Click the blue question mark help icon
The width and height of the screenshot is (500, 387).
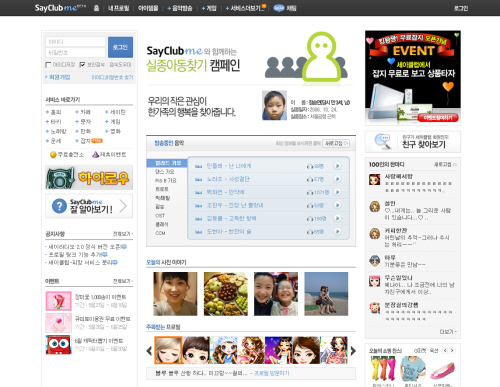(x=59, y=206)
